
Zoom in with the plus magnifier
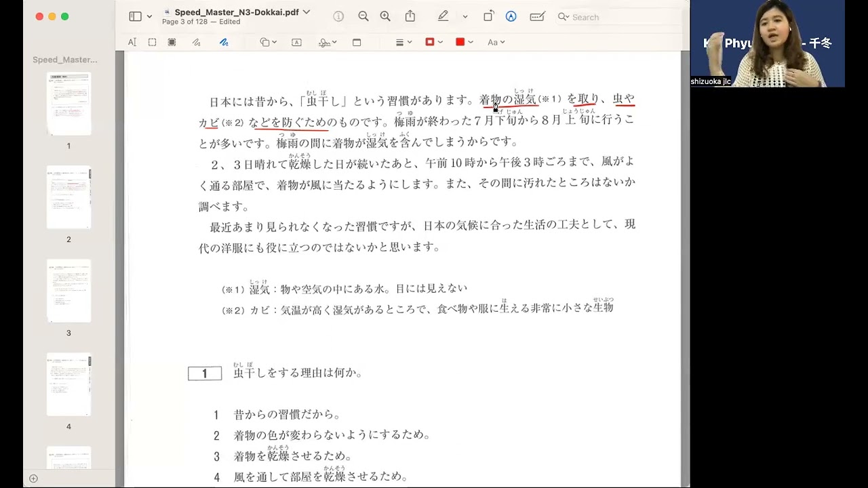pyautogui.click(x=385, y=17)
